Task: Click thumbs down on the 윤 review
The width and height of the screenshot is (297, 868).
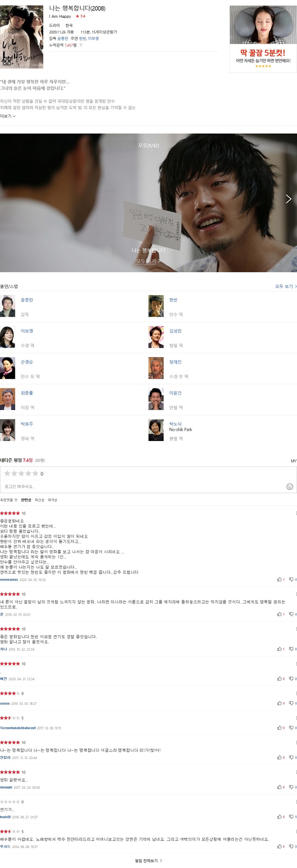Action: pyautogui.click(x=292, y=614)
